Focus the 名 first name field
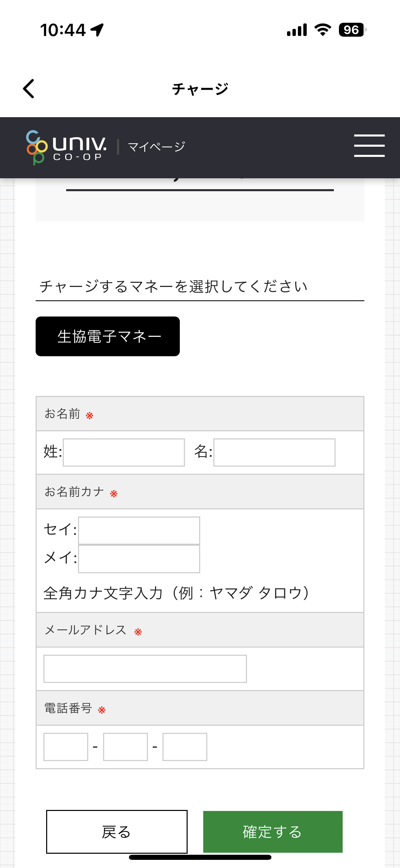This screenshot has width=400, height=868. (274, 452)
